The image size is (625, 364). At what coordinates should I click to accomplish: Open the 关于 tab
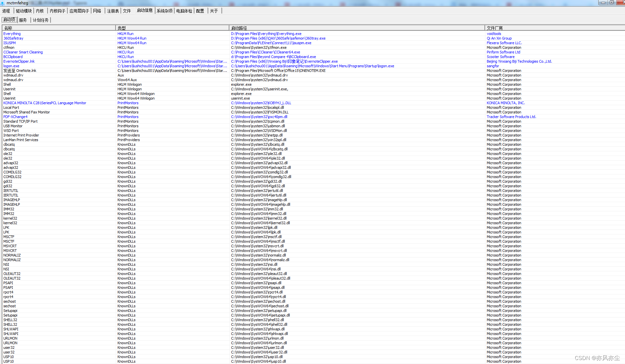(214, 11)
